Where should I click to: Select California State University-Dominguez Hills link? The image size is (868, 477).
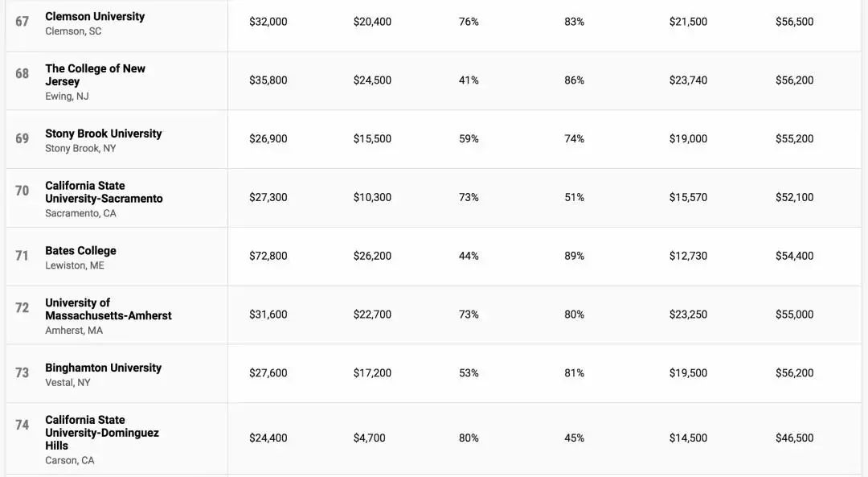[x=101, y=433]
